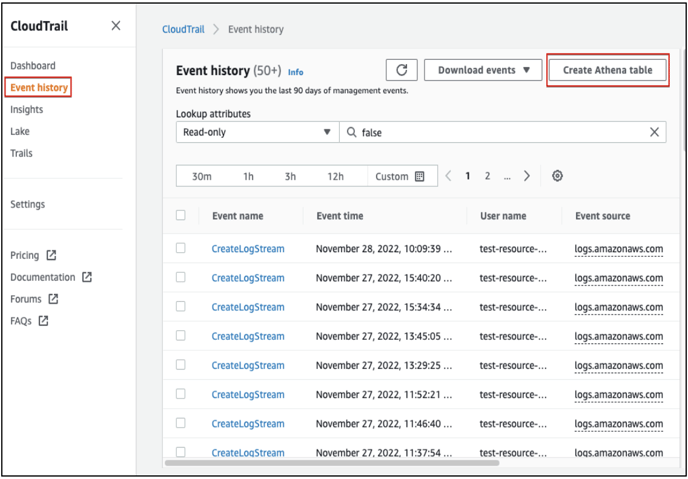Viewport: 688px width, 479px height.
Task: Clear the search filter with X icon
Action: pyautogui.click(x=655, y=132)
